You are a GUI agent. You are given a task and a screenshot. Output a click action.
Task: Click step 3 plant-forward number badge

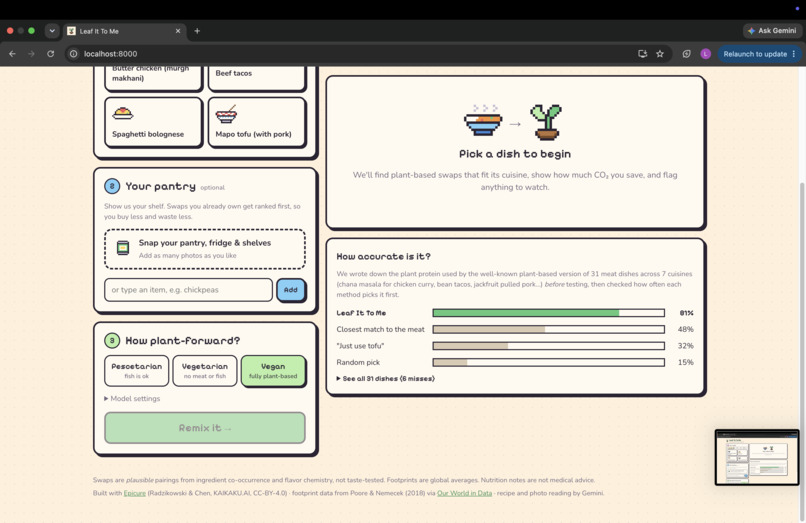[112, 340]
